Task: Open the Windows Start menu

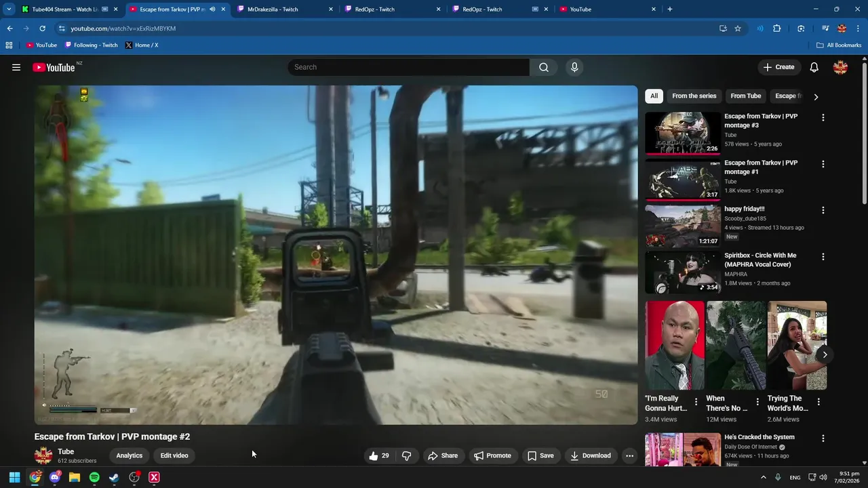Action: pyautogui.click(x=14, y=477)
